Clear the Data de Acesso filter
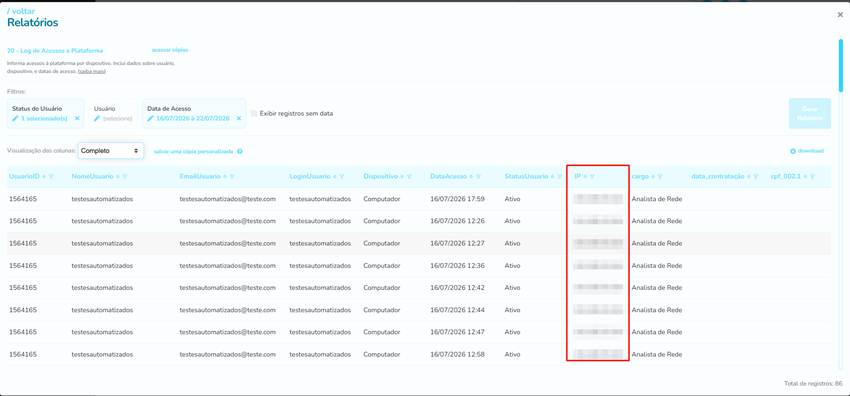850x396 pixels. coord(239,118)
